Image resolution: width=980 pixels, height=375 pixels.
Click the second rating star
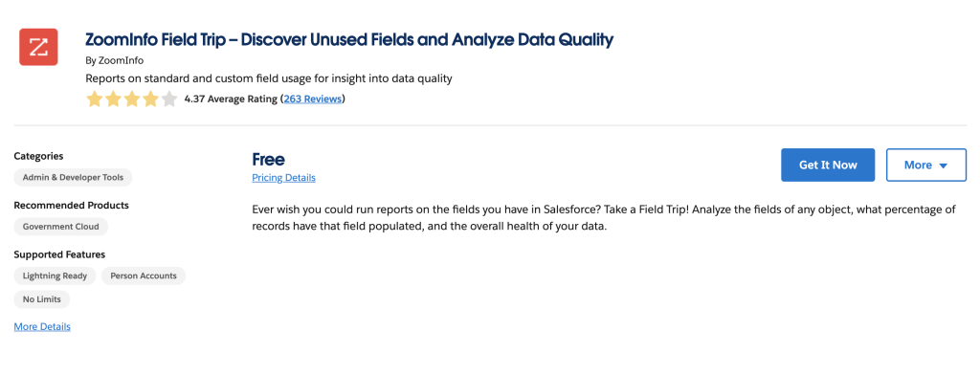point(113,99)
